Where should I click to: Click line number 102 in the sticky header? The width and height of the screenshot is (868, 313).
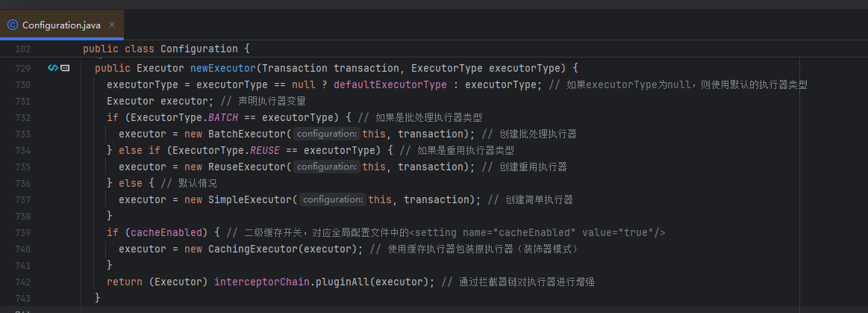[22, 49]
